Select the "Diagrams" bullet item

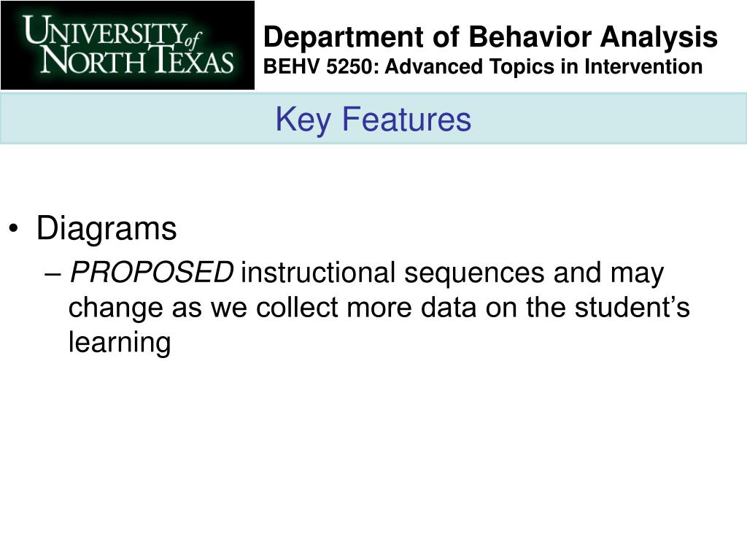(x=107, y=228)
